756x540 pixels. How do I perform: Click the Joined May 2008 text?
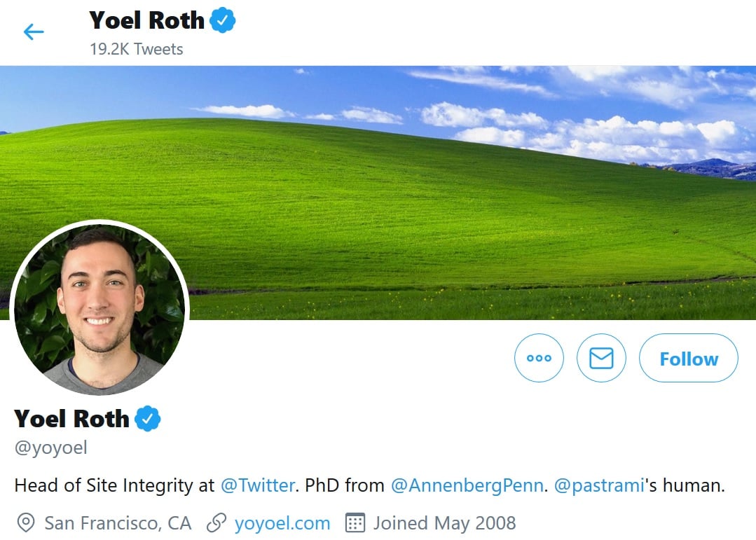pyautogui.click(x=444, y=522)
